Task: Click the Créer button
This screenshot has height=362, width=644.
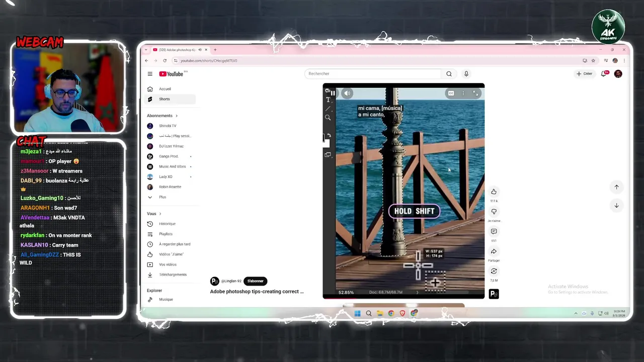Action: [585, 74]
